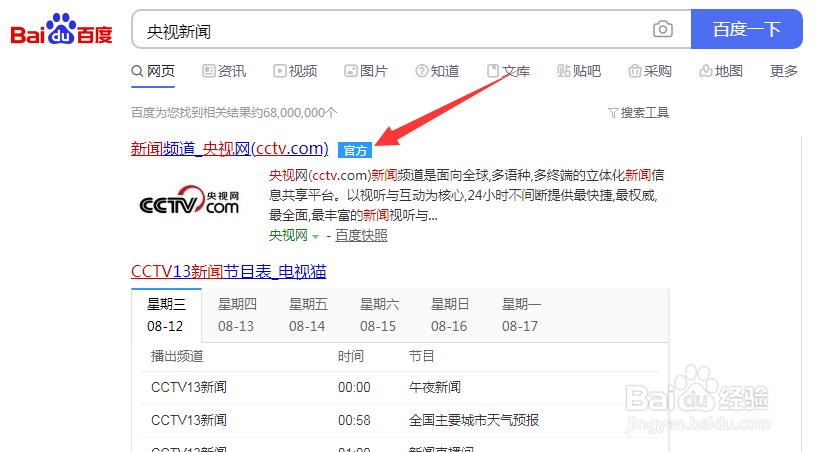Click the CCTV.com logo thumbnail
815x452 pixels.
189,200
